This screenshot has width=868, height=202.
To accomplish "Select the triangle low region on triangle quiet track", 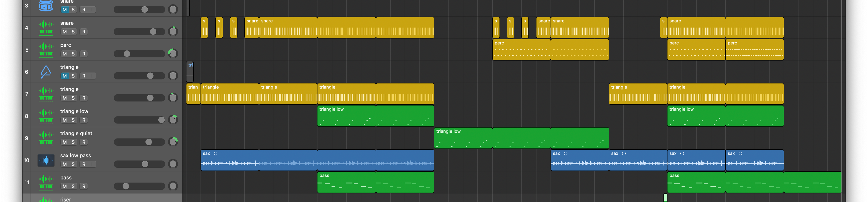I will pyautogui.click(x=521, y=138).
